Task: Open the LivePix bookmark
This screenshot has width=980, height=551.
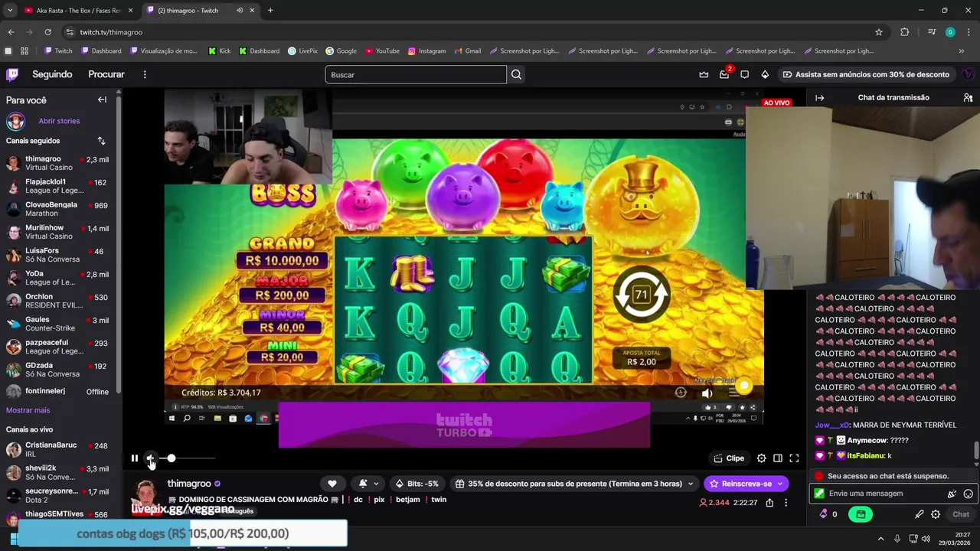Action: [302, 51]
